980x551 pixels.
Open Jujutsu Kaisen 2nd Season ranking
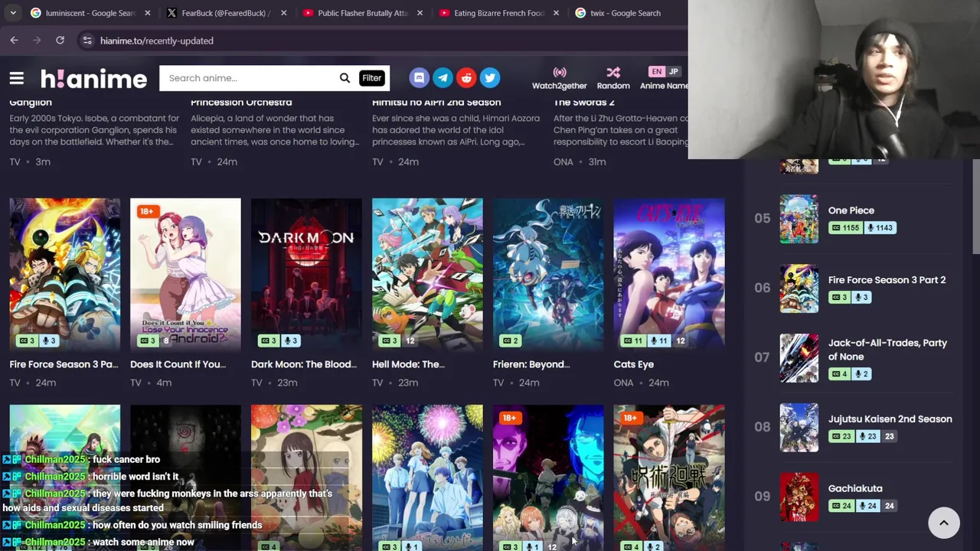click(x=890, y=419)
